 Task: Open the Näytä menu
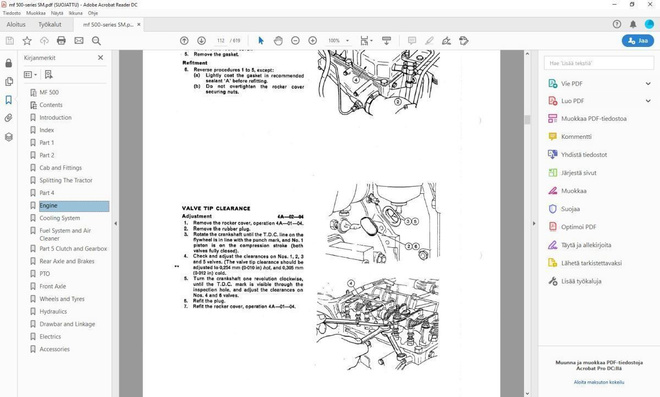click(x=57, y=13)
